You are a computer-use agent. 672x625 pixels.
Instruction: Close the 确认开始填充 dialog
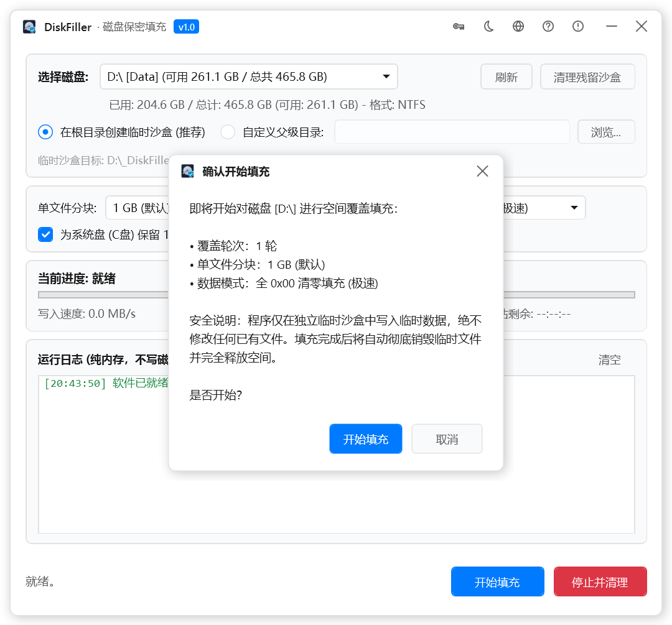click(483, 171)
